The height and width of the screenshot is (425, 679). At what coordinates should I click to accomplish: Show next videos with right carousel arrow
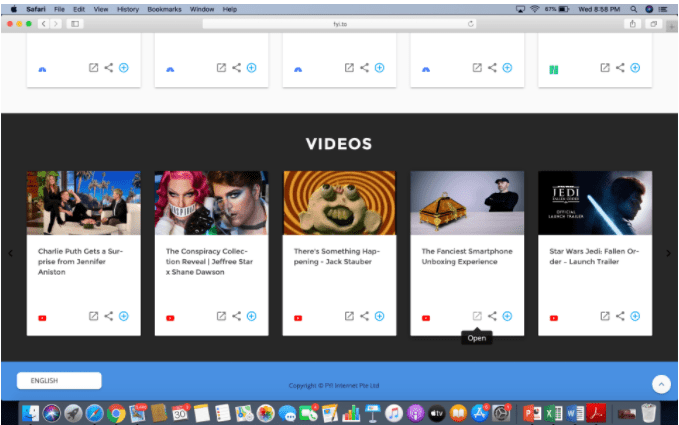[x=668, y=253]
